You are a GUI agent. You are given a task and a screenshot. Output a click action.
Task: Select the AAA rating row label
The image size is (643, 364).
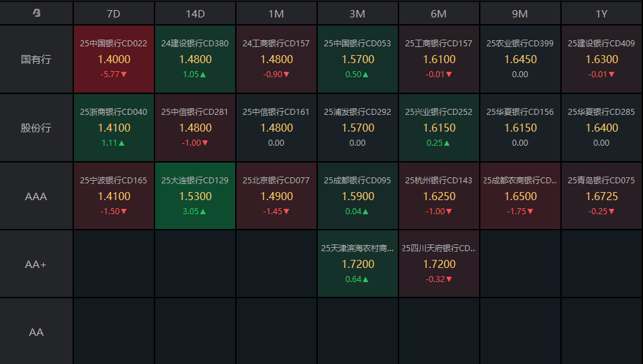tap(36, 196)
